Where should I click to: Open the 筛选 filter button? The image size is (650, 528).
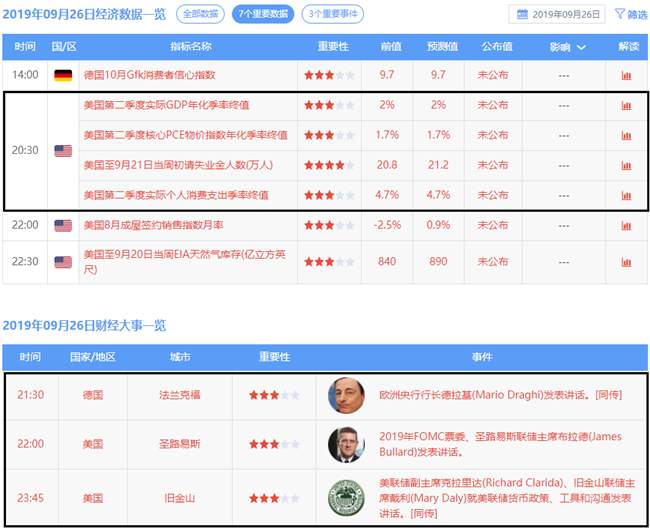pos(631,14)
